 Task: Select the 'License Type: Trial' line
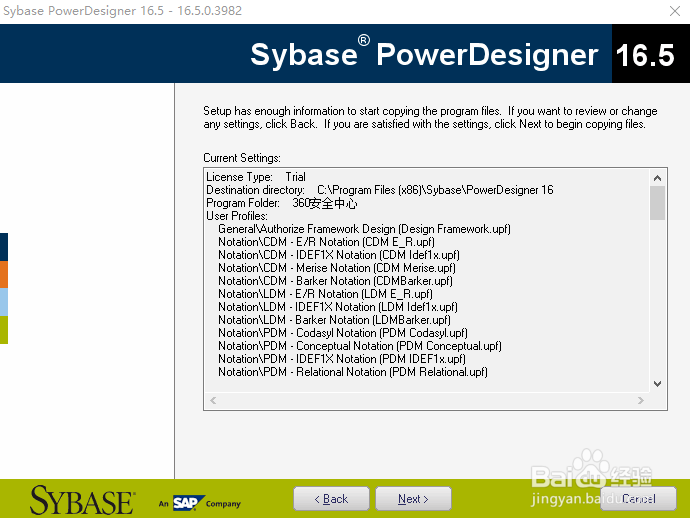256,177
